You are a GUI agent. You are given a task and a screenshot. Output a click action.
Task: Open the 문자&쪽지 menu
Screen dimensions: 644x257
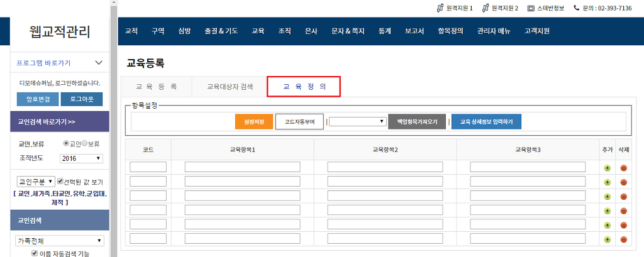tap(348, 31)
